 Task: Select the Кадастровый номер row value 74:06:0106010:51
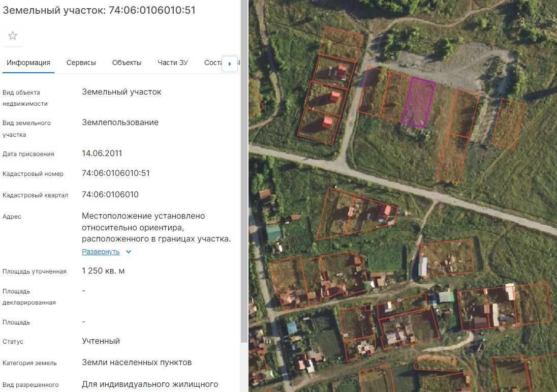[116, 173]
